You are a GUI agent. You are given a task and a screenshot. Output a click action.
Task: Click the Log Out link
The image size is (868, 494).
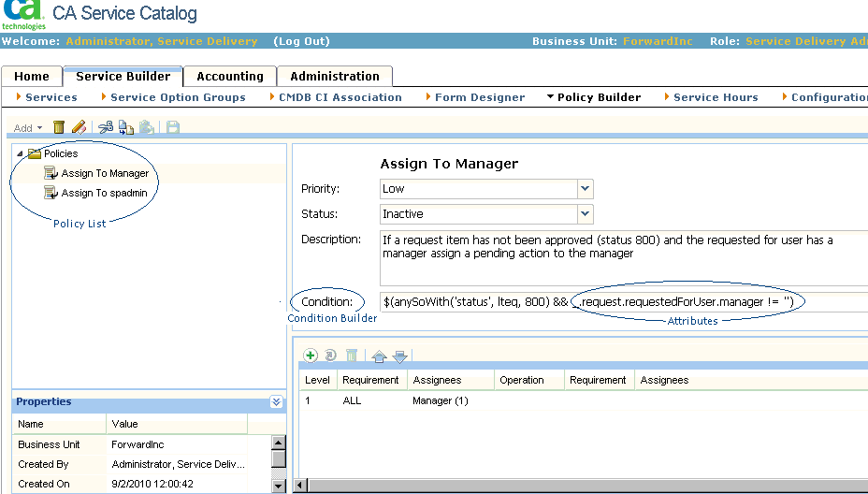coord(301,41)
